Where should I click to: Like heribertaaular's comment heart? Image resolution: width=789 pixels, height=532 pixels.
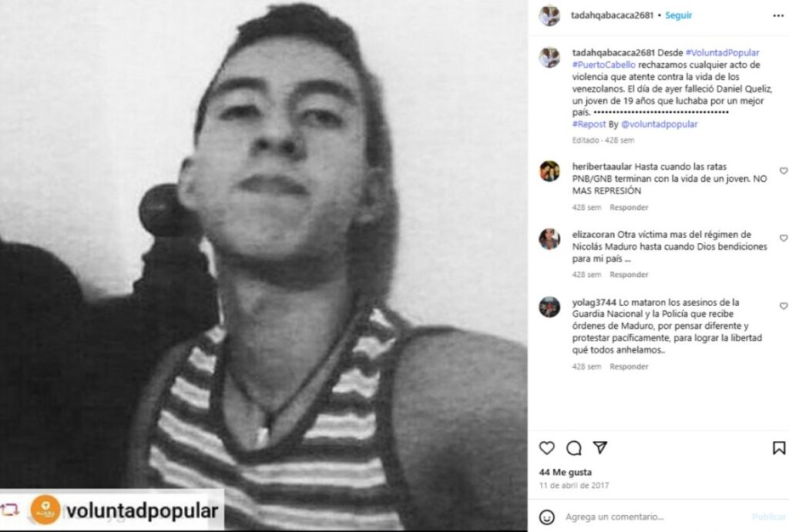[x=784, y=171]
